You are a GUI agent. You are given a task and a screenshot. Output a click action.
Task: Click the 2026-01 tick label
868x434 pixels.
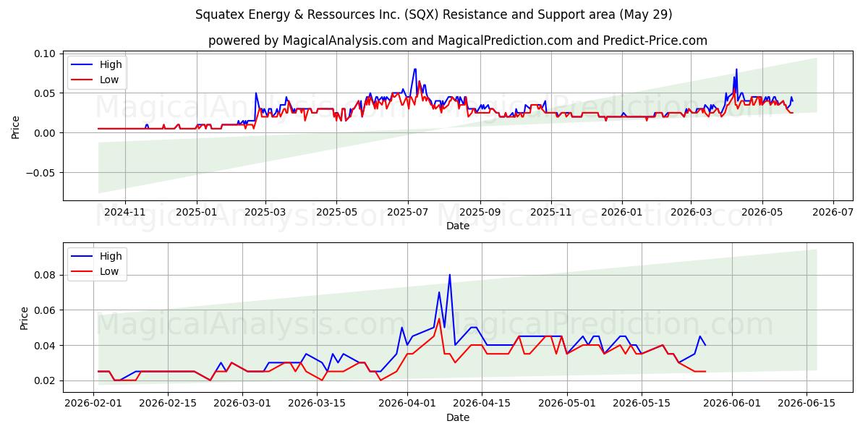(621, 212)
